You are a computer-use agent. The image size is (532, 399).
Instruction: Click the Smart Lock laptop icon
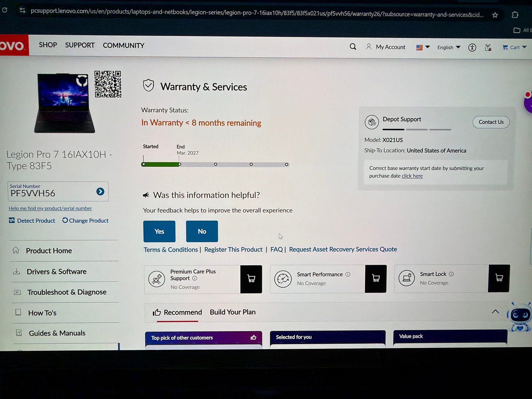coord(407,278)
